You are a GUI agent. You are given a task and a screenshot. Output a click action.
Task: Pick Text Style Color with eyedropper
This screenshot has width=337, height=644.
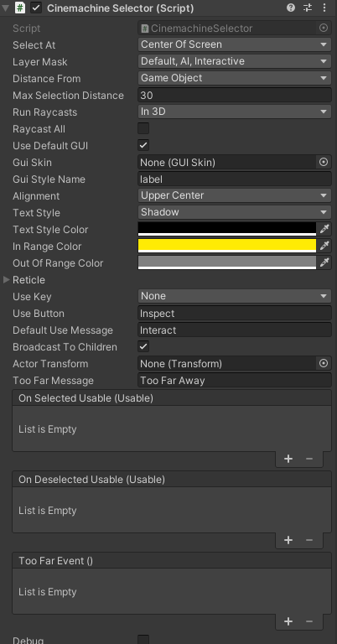(x=324, y=229)
